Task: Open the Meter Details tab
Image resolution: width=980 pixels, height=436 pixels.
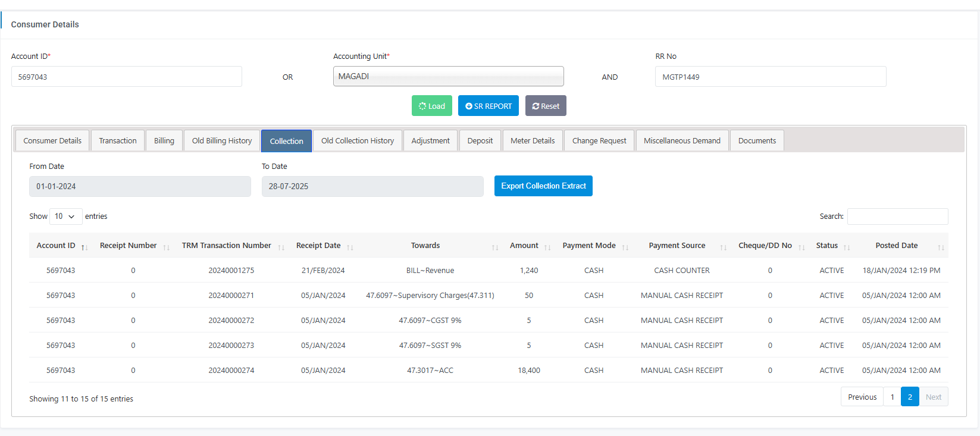Action: 533,141
